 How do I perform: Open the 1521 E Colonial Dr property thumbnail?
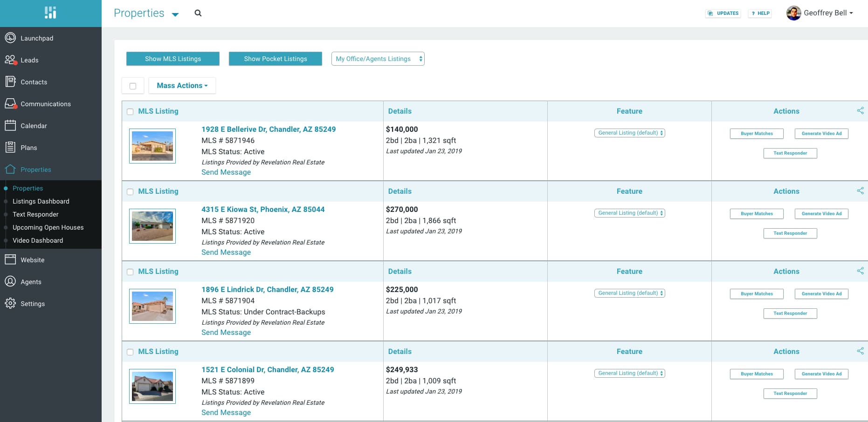[x=152, y=386]
